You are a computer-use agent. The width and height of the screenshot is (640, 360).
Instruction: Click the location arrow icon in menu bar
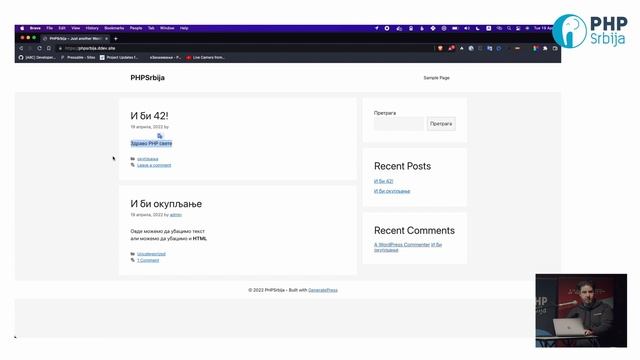376,28
